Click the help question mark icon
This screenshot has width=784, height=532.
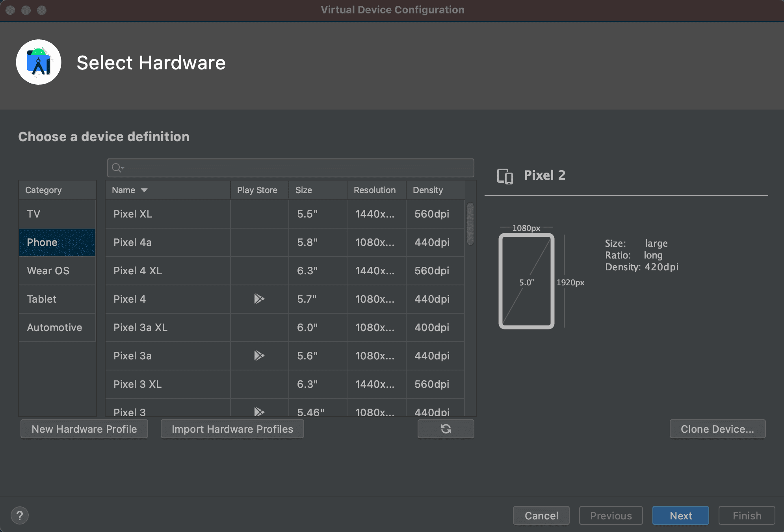click(20, 515)
